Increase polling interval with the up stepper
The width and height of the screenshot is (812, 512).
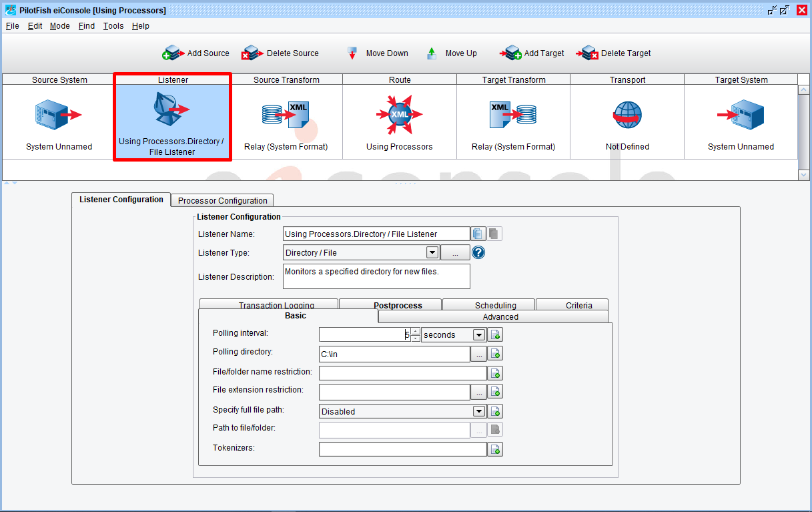(416, 331)
